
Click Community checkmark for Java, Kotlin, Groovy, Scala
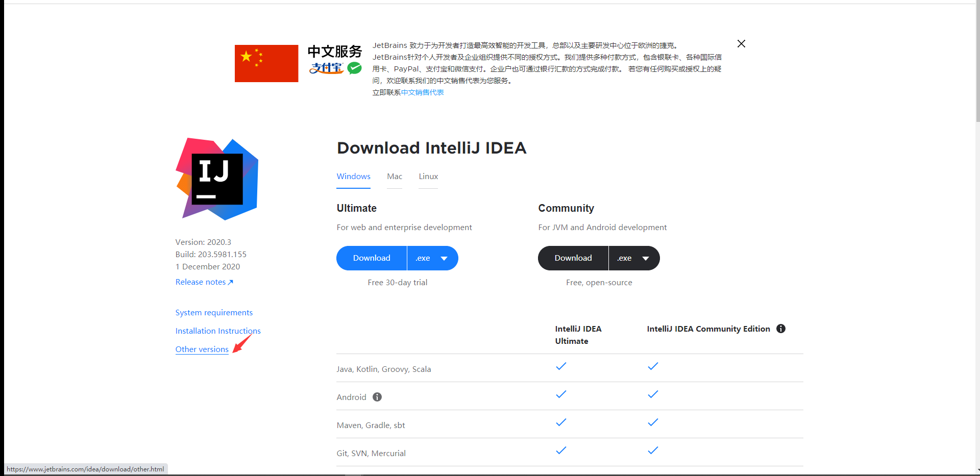point(653,366)
